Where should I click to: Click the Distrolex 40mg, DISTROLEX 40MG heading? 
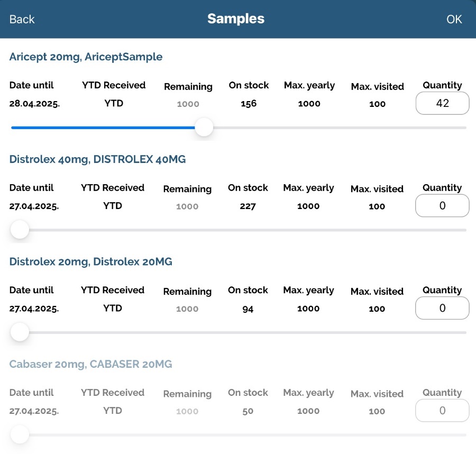pyautogui.click(x=97, y=159)
